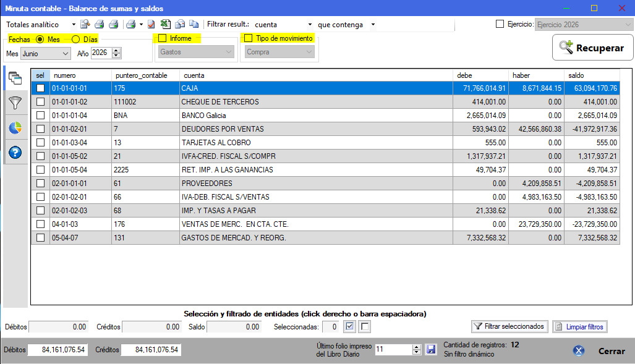Open the pie chart sidebar icon
Image resolution: width=635 pixels, height=364 pixels.
[15, 128]
